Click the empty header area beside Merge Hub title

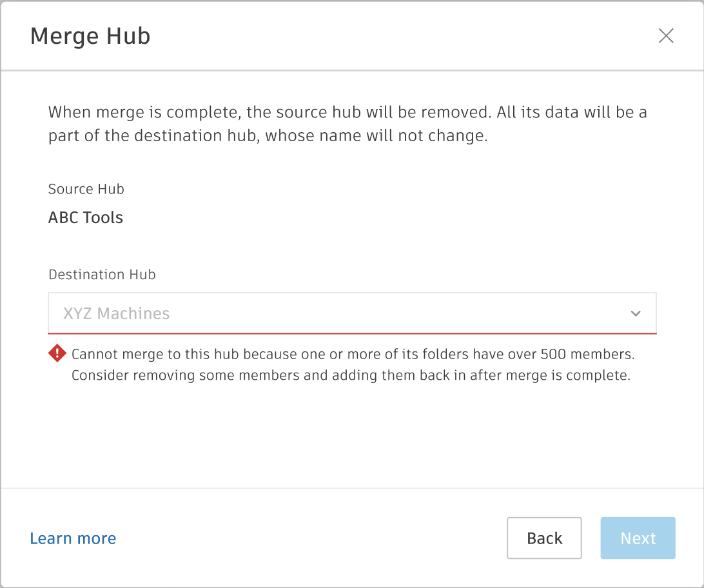click(x=400, y=36)
